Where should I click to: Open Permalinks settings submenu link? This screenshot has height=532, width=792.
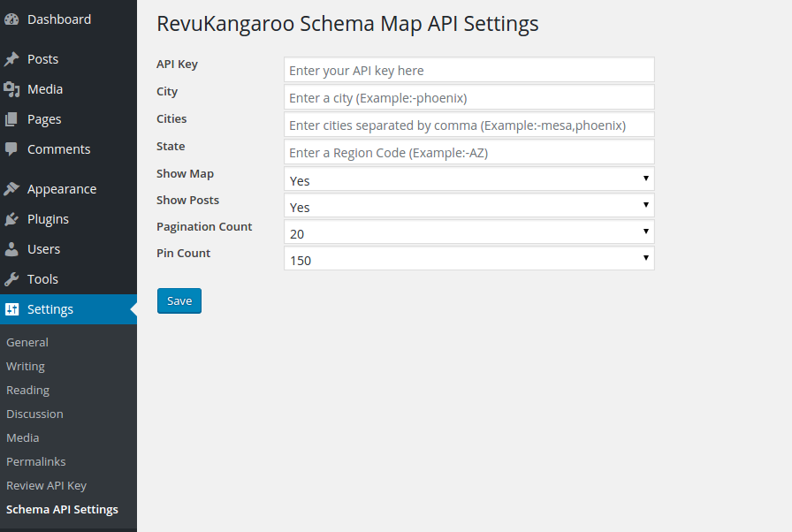point(36,461)
